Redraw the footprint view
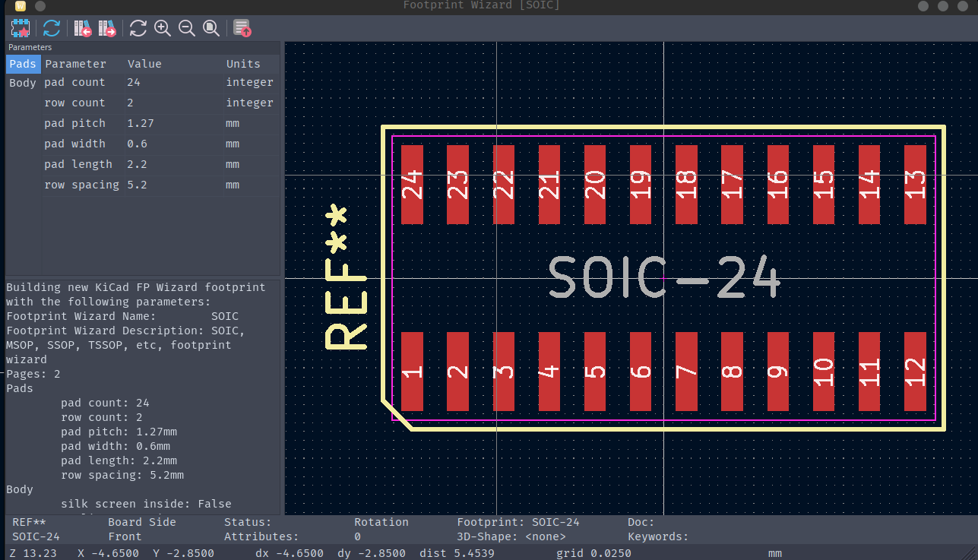This screenshot has height=560, width=978. click(138, 29)
